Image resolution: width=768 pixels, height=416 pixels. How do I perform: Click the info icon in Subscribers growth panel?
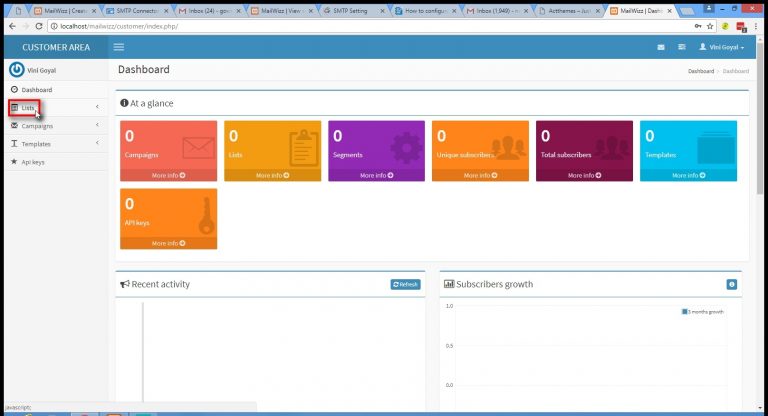[732, 284]
